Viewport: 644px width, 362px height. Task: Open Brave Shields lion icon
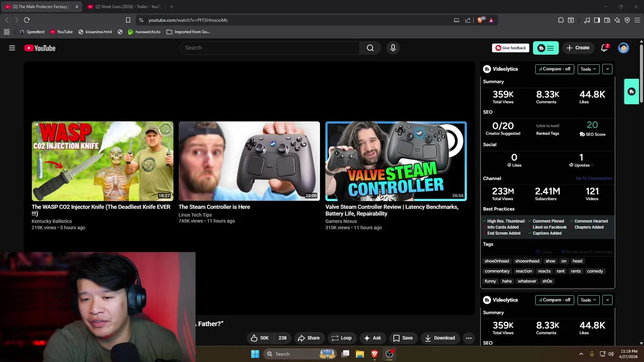[x=481, y=20]
